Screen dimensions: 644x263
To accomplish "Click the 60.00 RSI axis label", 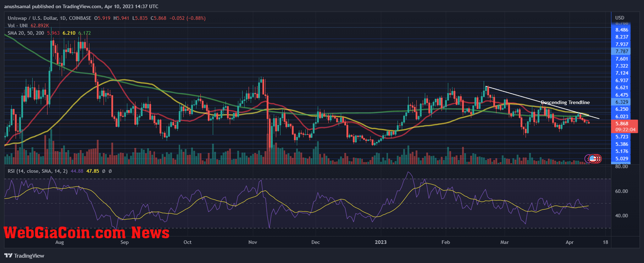I will (621, 191).
